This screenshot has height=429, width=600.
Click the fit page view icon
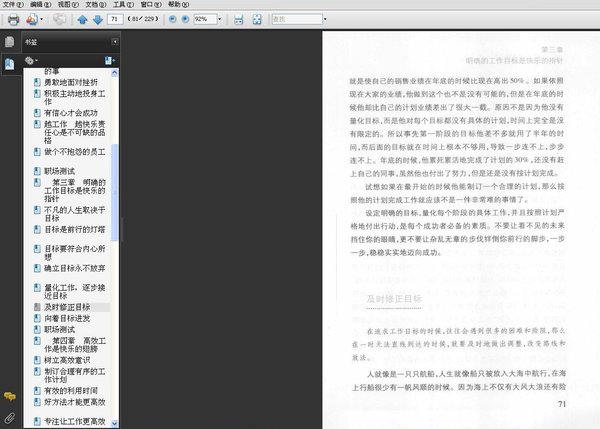tap(257, 19)
